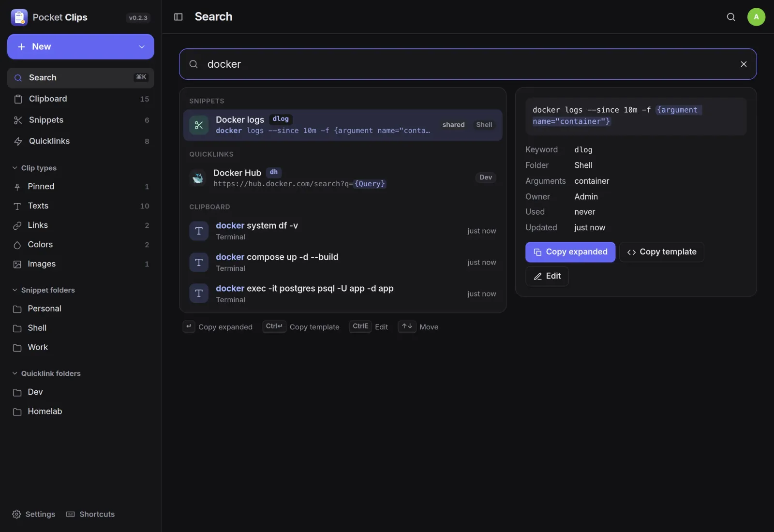Click text icon for docker system df clip
This screenshot has width=774, height=532.
pyautogui.click(x=199, y=231)
